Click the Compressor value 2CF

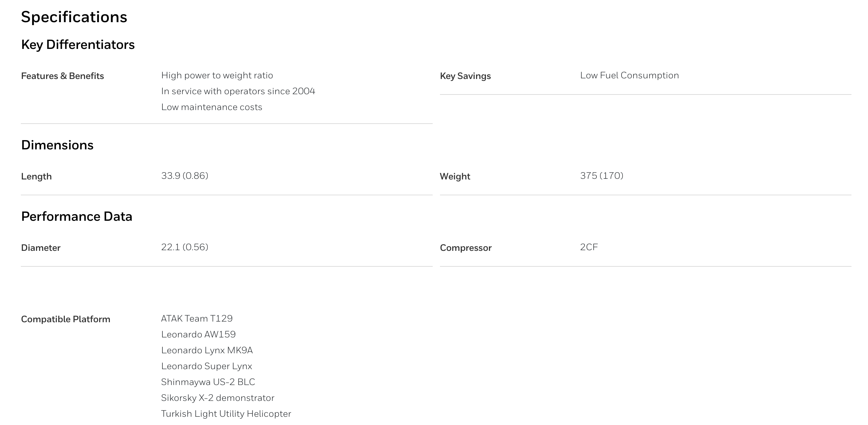tap(589, 247)
